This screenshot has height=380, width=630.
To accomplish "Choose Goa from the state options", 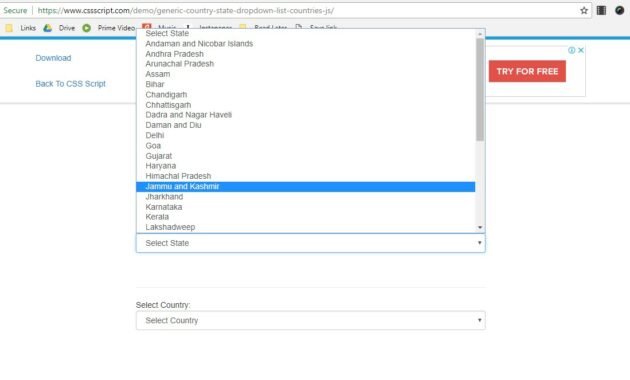I will [x=305, y=145].
